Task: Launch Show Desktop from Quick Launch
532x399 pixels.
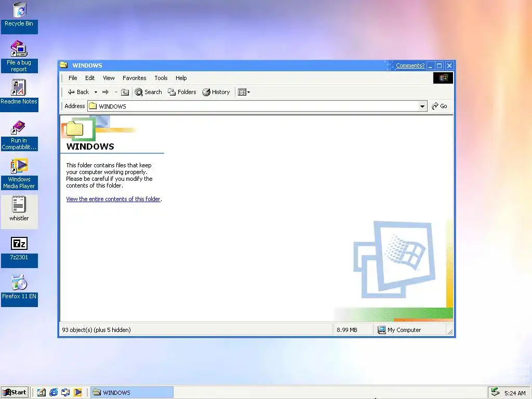Action: pyautogui.click(x=42, y=393)
